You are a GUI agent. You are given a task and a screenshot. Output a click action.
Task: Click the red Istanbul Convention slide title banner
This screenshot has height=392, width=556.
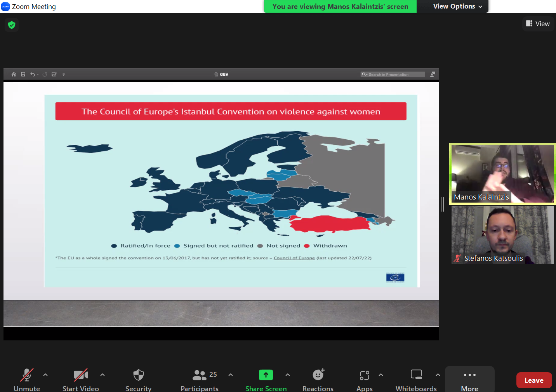[x=231, y=111]
